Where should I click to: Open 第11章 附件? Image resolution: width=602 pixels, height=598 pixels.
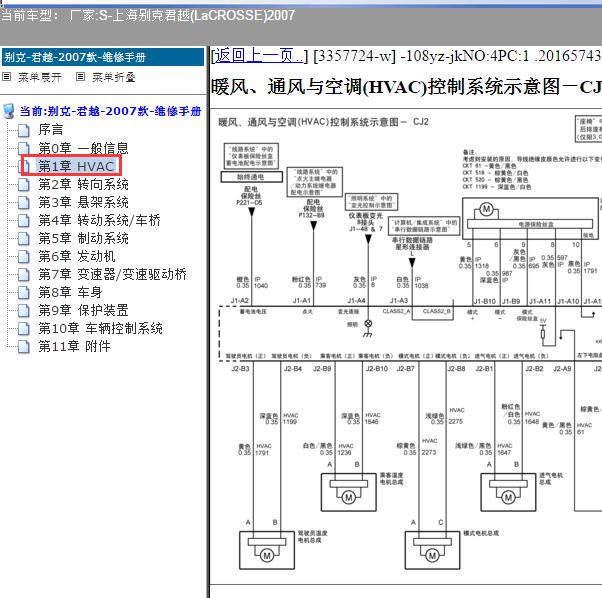74,347
